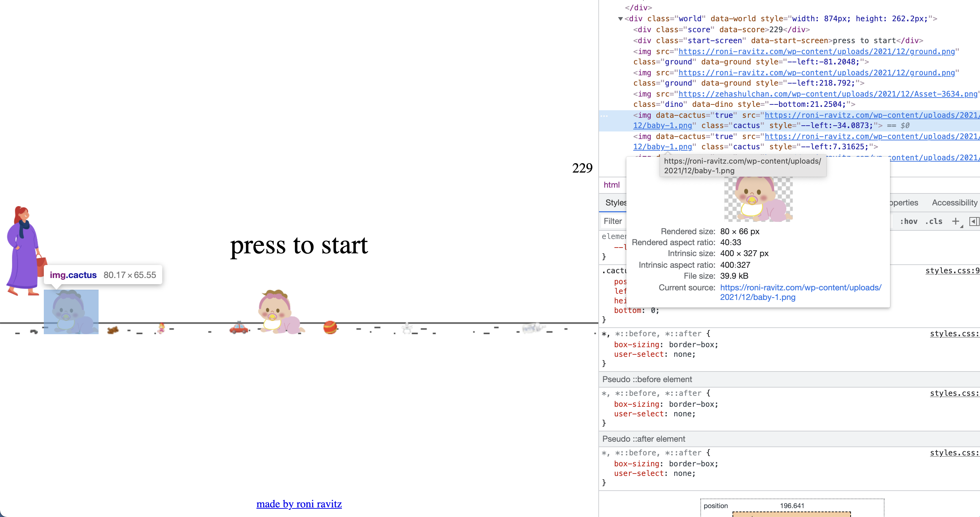Click the position control showing 196.641
This screenshot has height=517, width=980.
[x=792, y=506]
